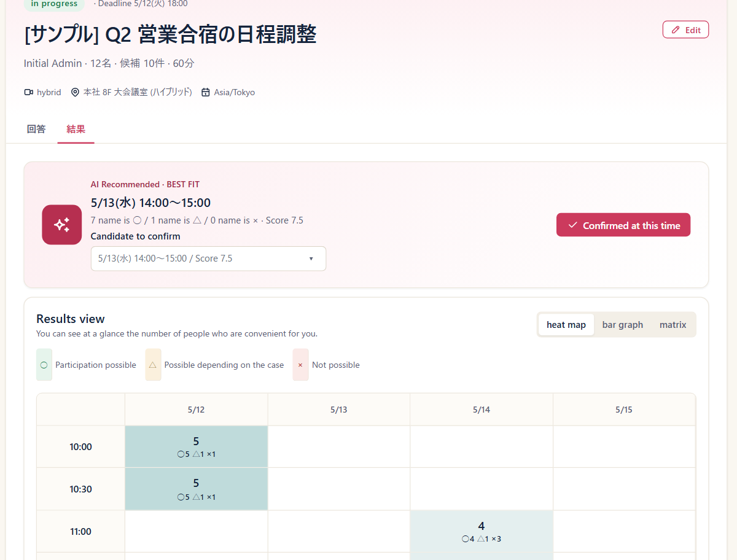Click the location pin icon
The image size is (737, 560).
(75, 92)
